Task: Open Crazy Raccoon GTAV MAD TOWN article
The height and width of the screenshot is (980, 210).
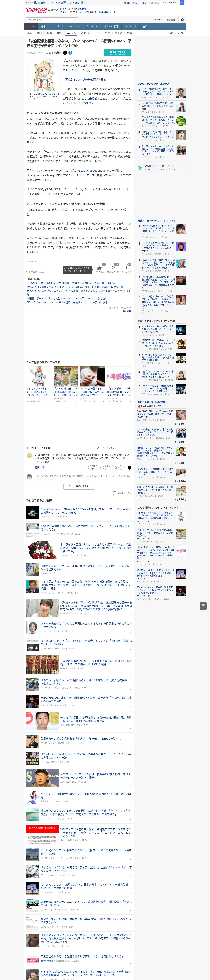Action: pos(85,511)
